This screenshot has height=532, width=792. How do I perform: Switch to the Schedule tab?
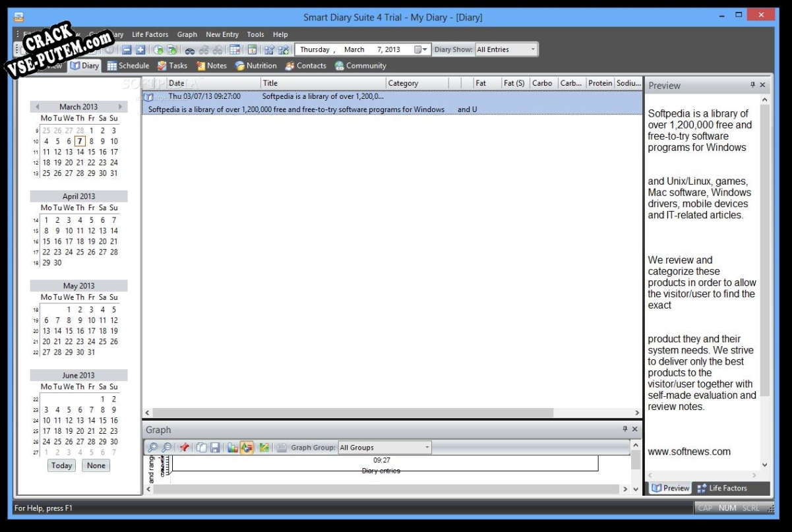[129, 66]
